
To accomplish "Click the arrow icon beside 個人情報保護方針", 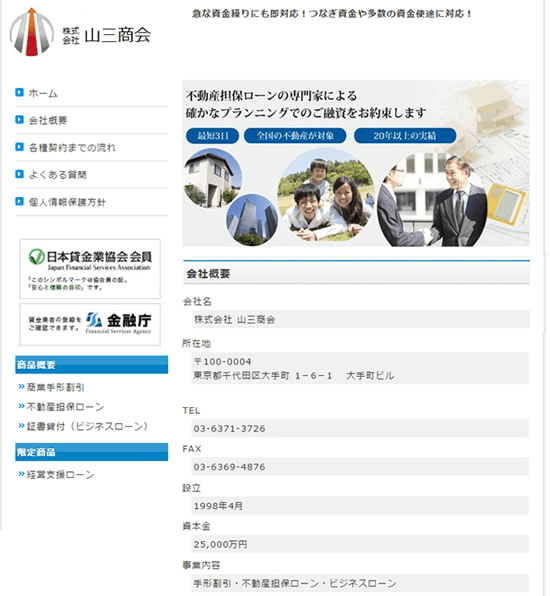I will 19,201.
